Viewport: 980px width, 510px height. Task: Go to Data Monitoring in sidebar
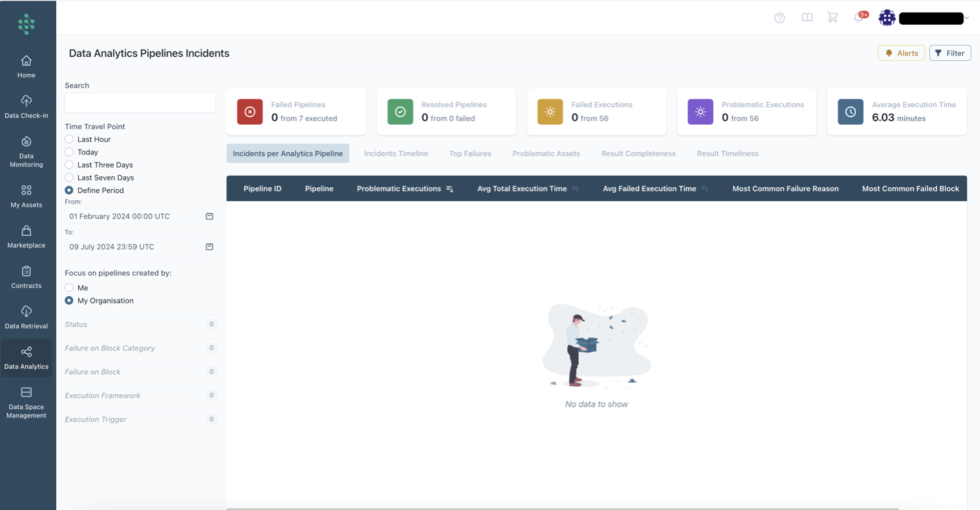pyautogui.click(x=26, y=151)
